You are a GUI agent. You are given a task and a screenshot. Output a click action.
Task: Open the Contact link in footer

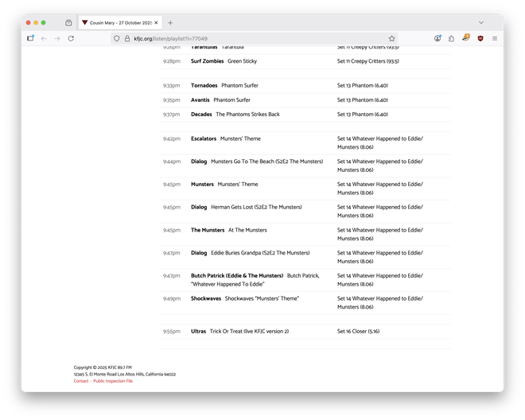click(81, 381)
